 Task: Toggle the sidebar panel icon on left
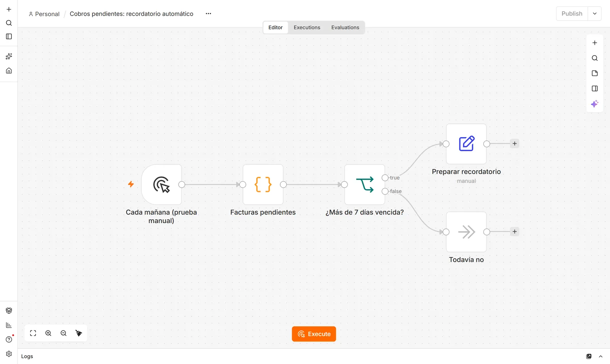click(9, 37)
